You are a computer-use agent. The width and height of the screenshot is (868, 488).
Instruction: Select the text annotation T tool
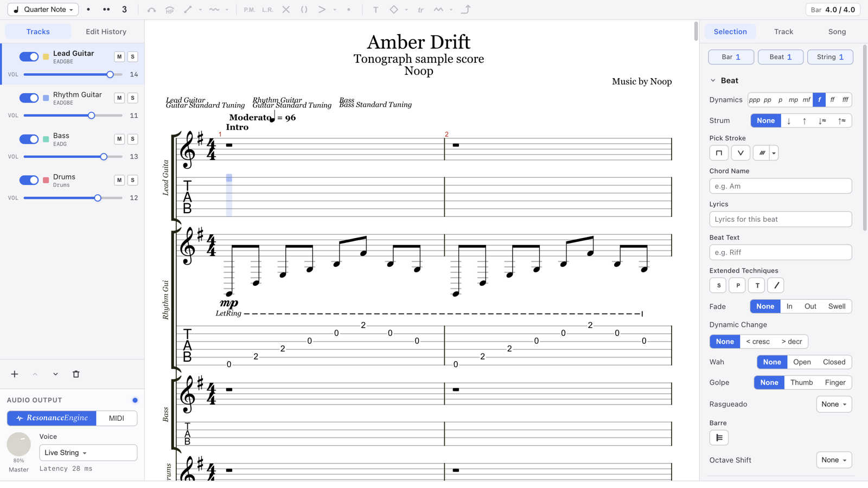click(375, 10)
